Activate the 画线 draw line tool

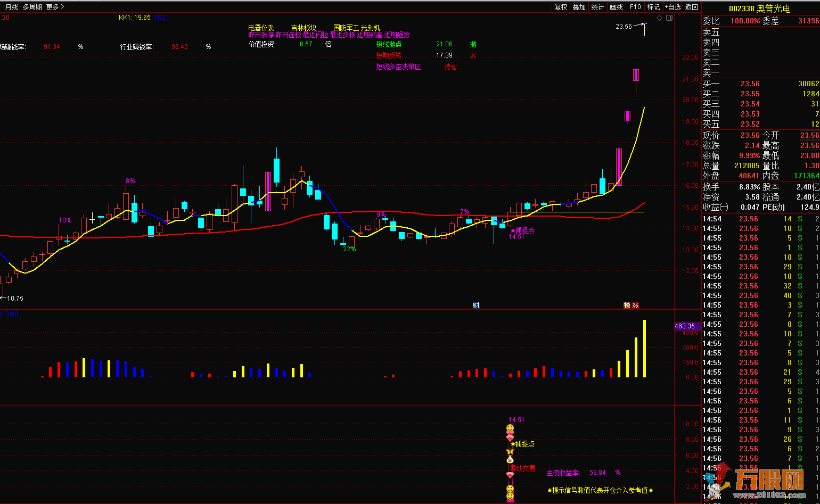click(x=617, y=7)
